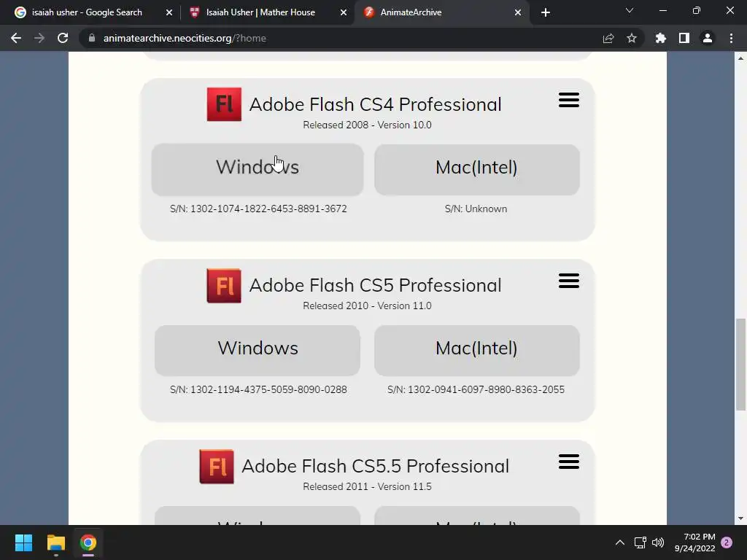The image size is (747, 560).
Task: Open the tab search dropdown chevron
Action: click(x=630, y=10)
